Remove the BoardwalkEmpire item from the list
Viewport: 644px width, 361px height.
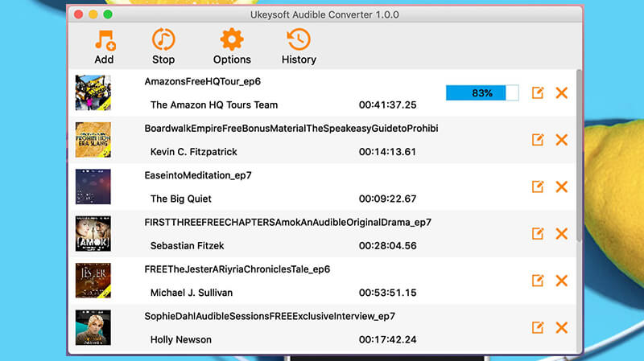coord(561,139)
